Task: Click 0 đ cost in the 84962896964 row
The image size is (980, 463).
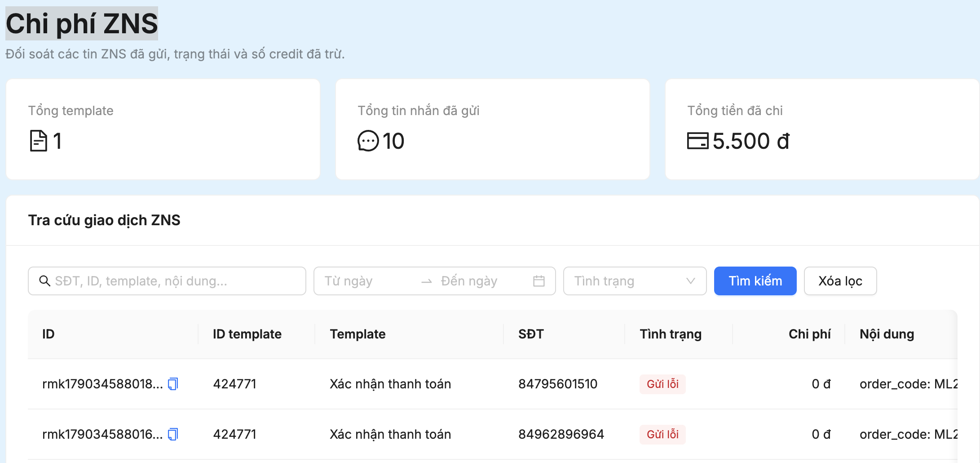Action: [x=821, y=434]
